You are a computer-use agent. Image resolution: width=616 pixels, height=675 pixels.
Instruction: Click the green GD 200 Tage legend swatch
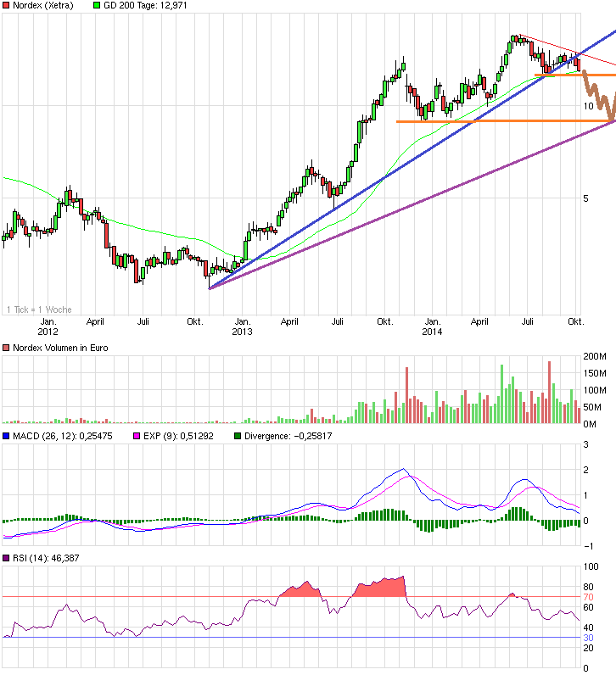pos(97,6)
